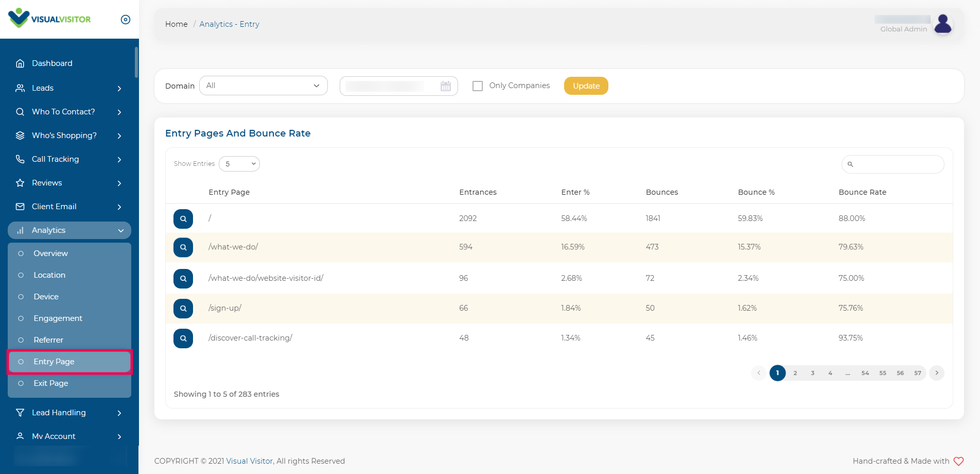The height and width of the screenshot is (474, 980).
Task: Open the Dashboard home icon
Action: [x=20, y=63]
